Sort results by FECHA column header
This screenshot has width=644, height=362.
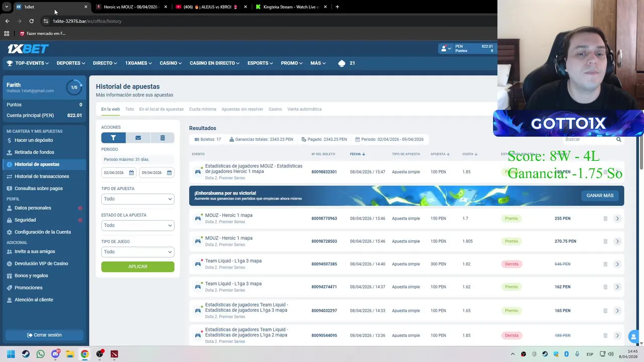[357, 154]
